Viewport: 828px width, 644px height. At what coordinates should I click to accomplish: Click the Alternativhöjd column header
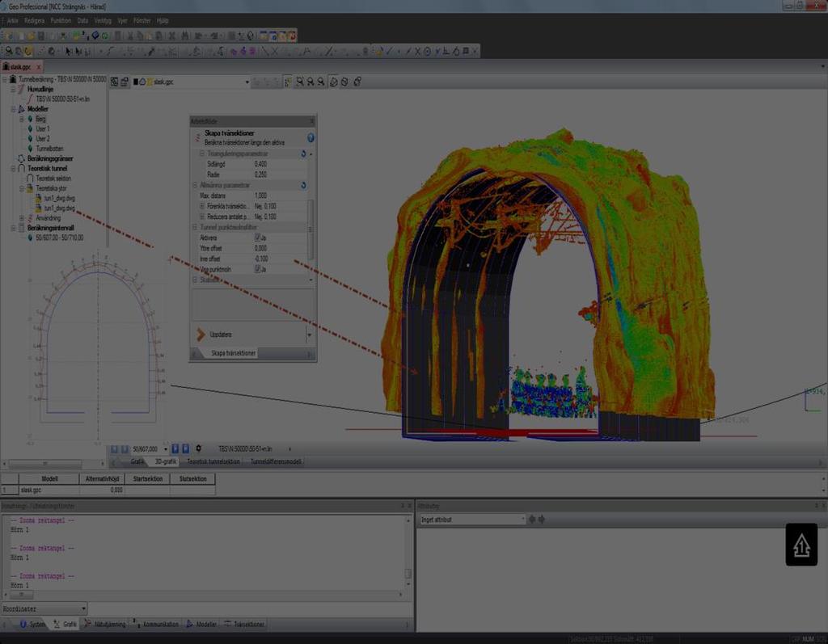click(x=102, y=479)
